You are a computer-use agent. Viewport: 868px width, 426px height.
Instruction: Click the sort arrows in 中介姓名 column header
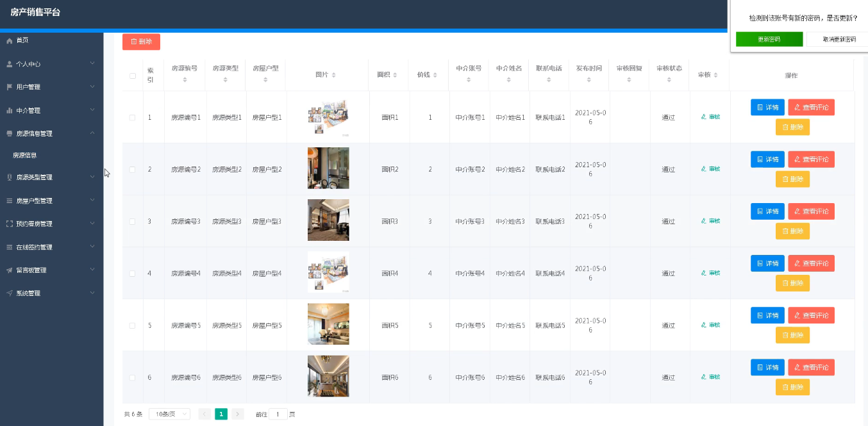tap(509, 80)
